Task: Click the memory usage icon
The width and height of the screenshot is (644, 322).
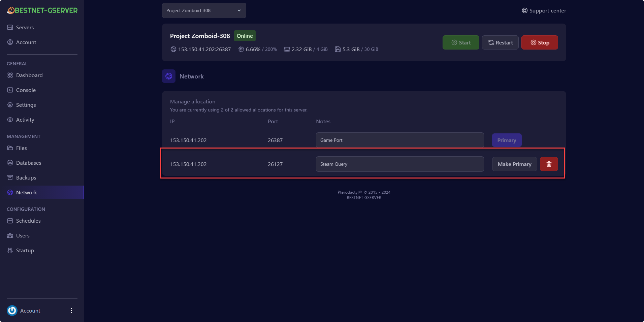Action: pyautogui.click(x=287, y=49)
